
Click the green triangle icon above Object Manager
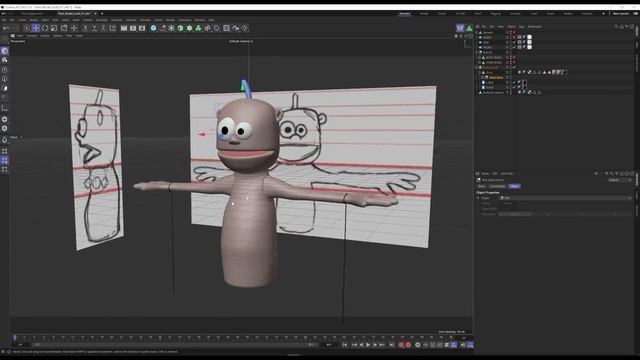[x=469, y=28]
